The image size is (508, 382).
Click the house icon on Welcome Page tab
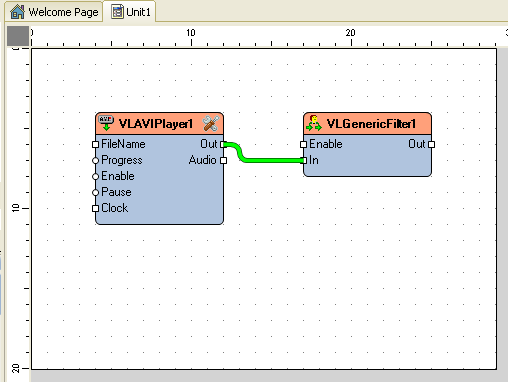click(x=17, y=12)
